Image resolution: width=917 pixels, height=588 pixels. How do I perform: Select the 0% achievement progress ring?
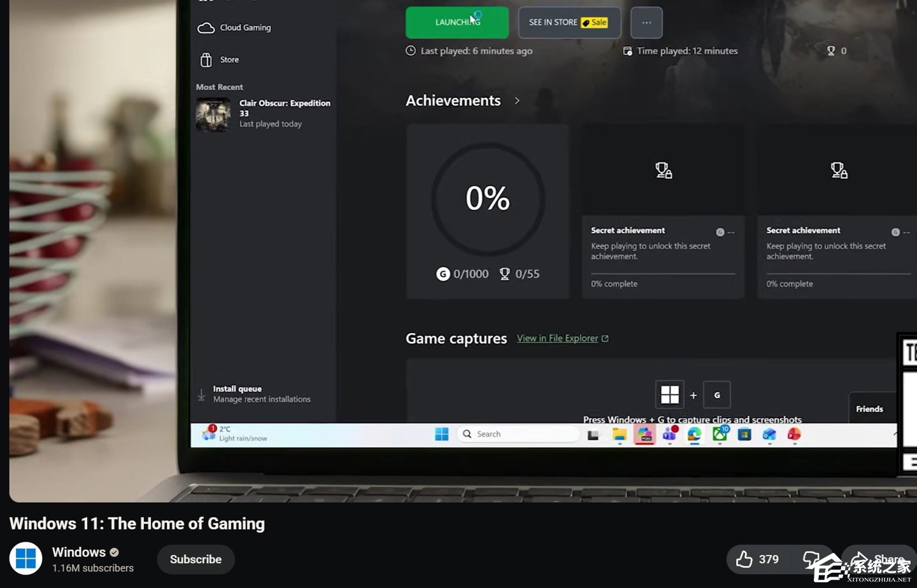488,199
